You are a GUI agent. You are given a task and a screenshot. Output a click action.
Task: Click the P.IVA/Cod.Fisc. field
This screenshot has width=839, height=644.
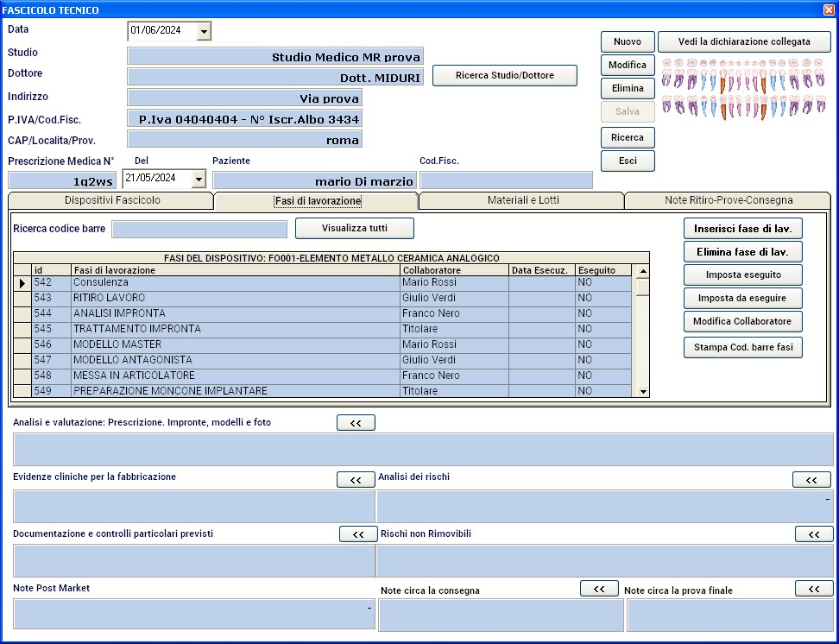[244, 118]
